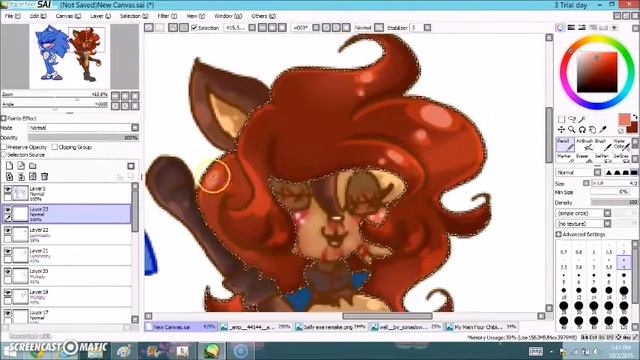Create a new normal layer

[9, 166]
